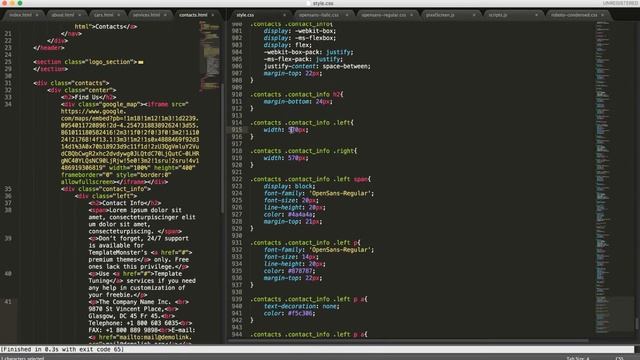Open the Tab Size selector in status bar
Screen dimensions: 640x360
point(578,358)
